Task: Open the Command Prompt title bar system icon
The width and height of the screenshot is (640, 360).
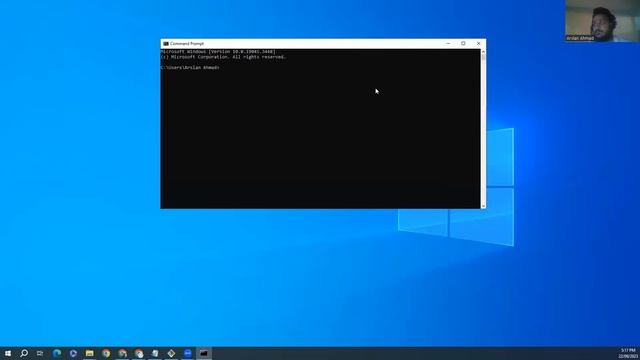Action: click(166, 44)
